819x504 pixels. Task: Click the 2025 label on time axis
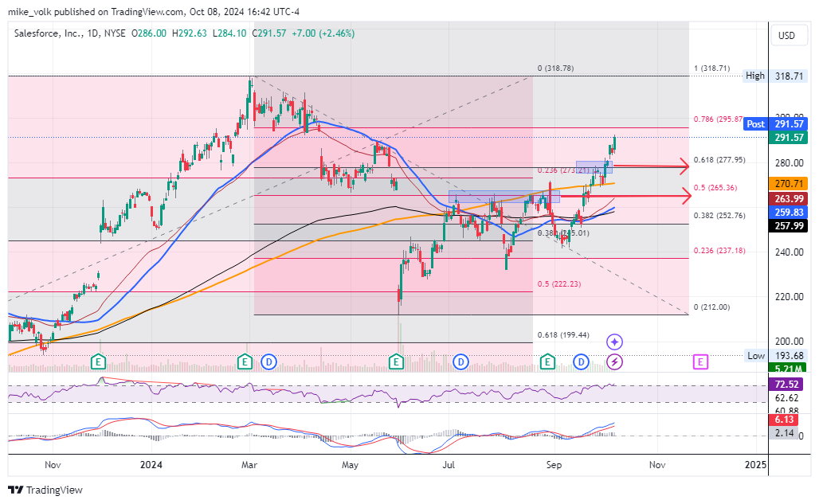(x=755, y=465)
